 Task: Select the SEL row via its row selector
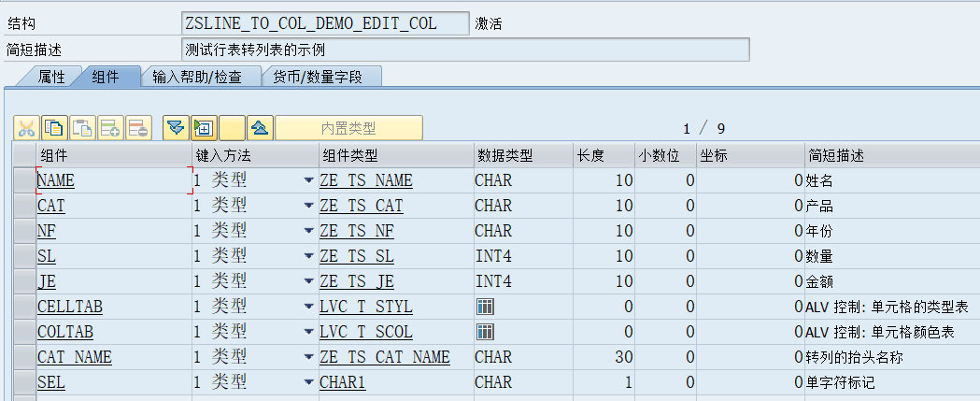click(24, 381)
